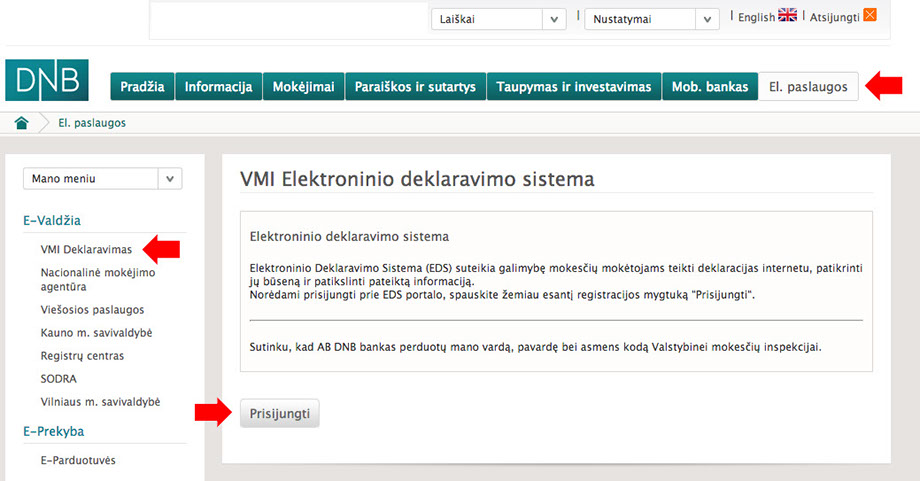Open Kauno m. savivaldybė link
Screen dimensions: 920x481
[x=96, y=333]
